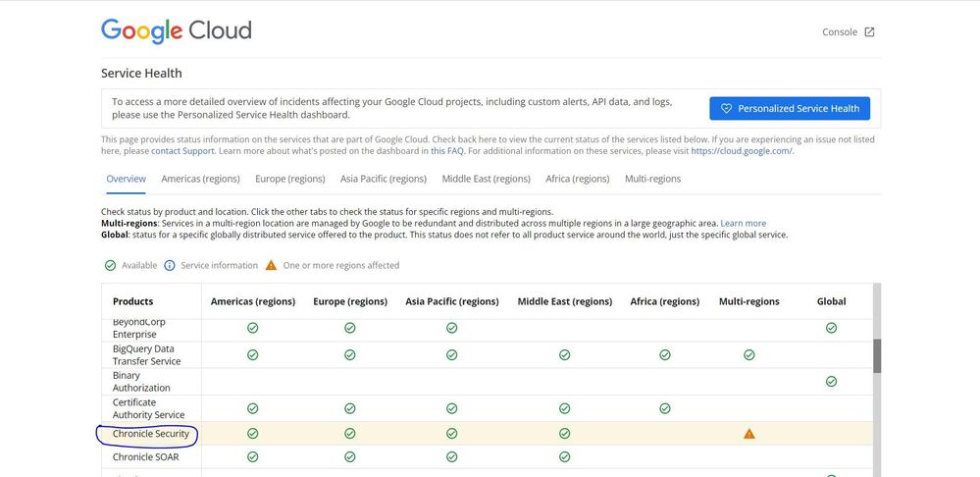Click Chronicle Security Europe status check
The height and width of the screenshot is (477, 980).
point(350,433)
